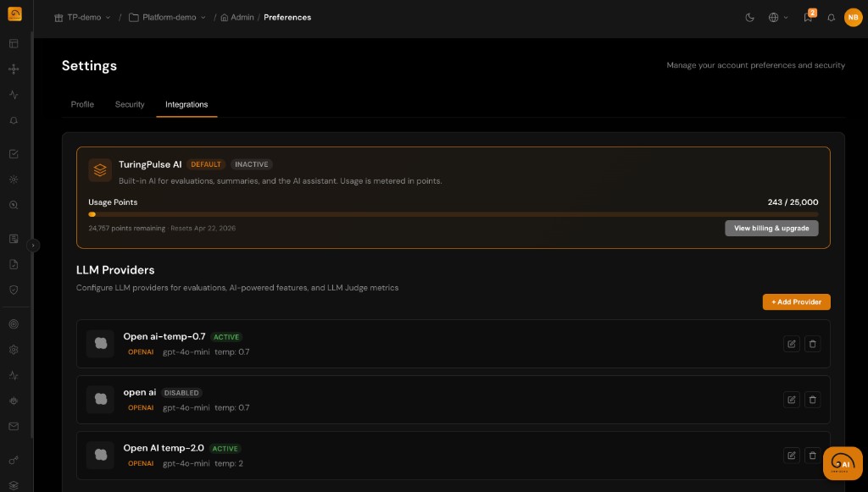Click the TuringPulse logo atop the sidebar
Image resolution: width=868 pixels, height=492 pixels.
[14, 14]
